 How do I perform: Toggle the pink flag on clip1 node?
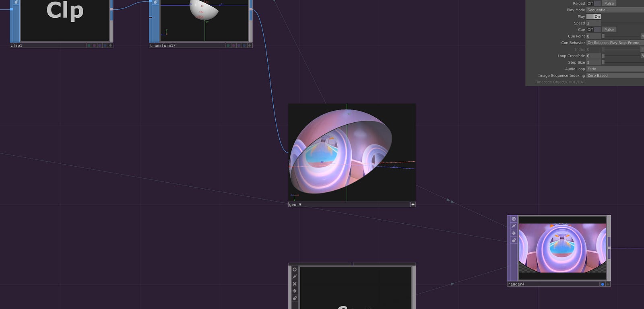click(94, 45)
